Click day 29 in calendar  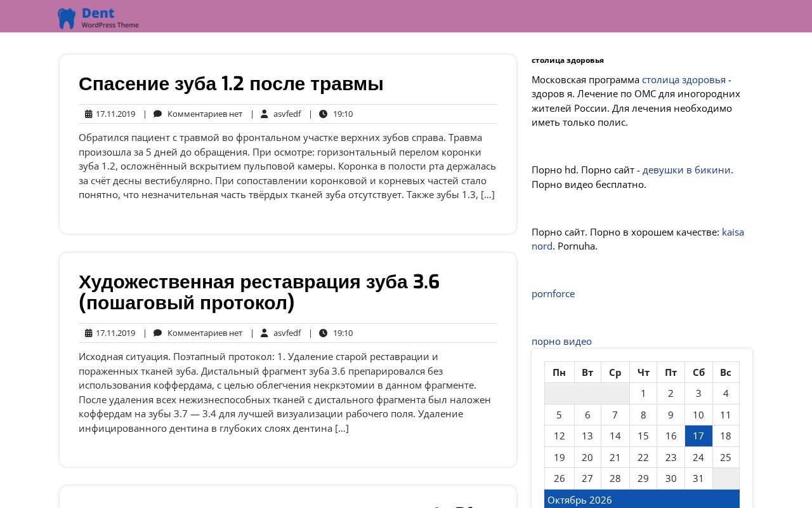[643, 479]
